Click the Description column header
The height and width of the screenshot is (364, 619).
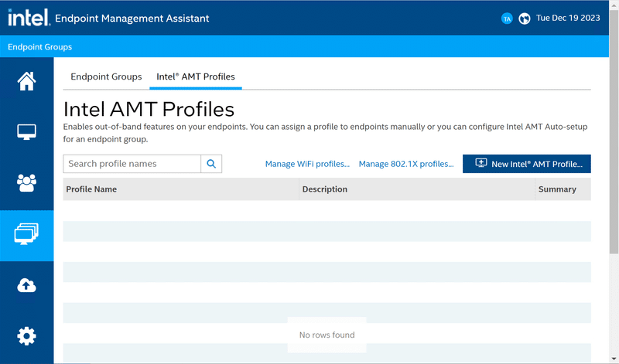click(324, 189)
